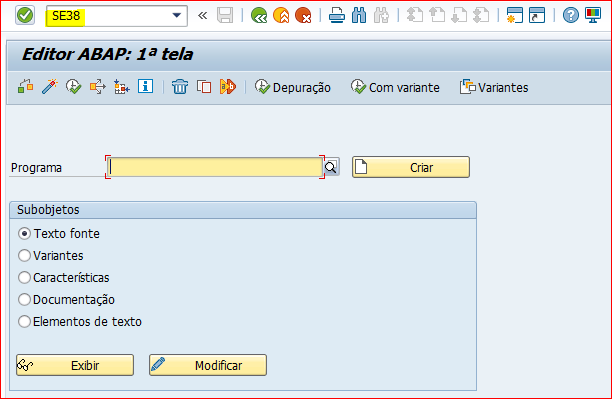Screen dimensions: 612x399
Task: Click the Exibir button
Action: [x=75, y=365]
